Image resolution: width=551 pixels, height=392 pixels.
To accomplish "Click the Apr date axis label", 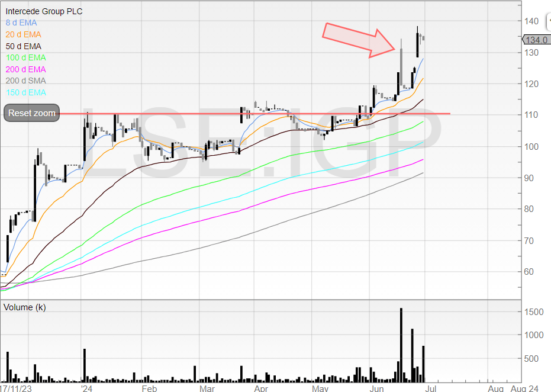I will [x=261, y=388].
